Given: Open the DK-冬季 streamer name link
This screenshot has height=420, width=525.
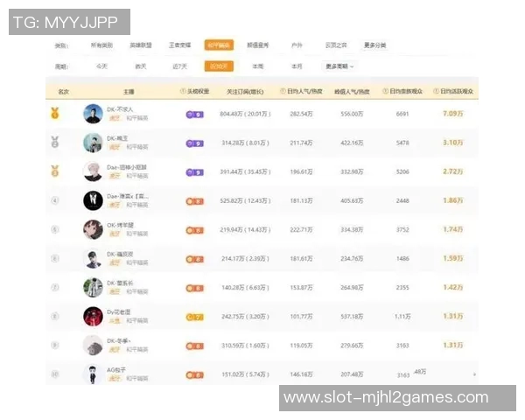Looking at the screenshot, I should tap(119, 341).
